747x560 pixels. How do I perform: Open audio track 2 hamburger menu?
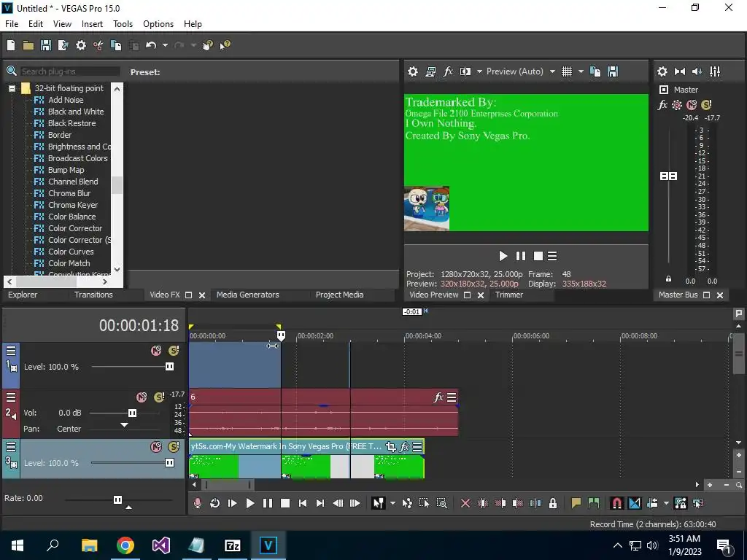coord(11,397)
